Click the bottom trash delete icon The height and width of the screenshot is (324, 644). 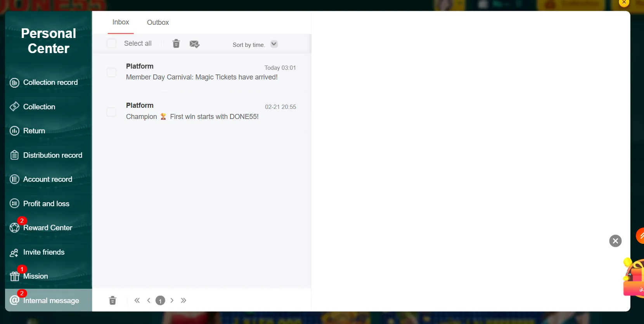[x=113, y=300]
